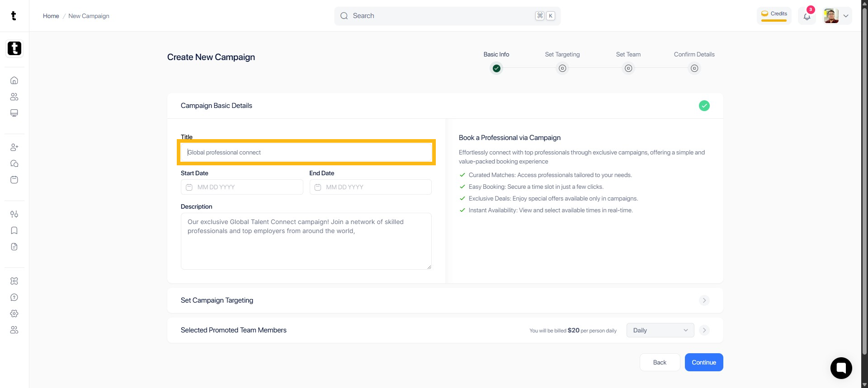Expand the Set Campaign Targeting section
The width and height of the screenshot is (868, 388).
[704, 300]
